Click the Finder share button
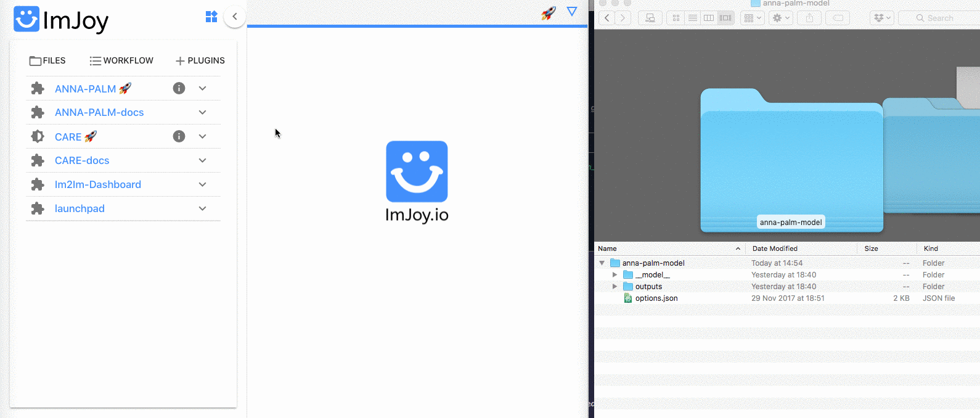This screenshot has height=418, width=980. tap(809, 18)
